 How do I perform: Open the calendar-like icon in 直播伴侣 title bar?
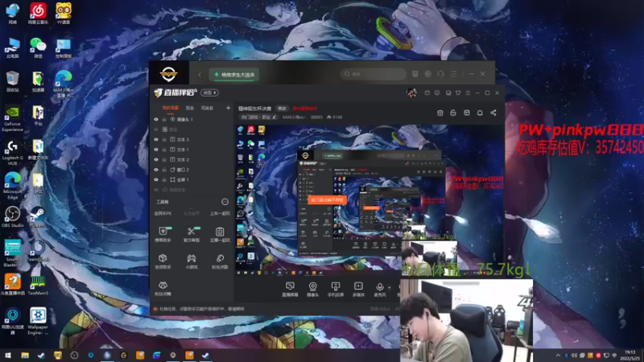tap(427, 93)
